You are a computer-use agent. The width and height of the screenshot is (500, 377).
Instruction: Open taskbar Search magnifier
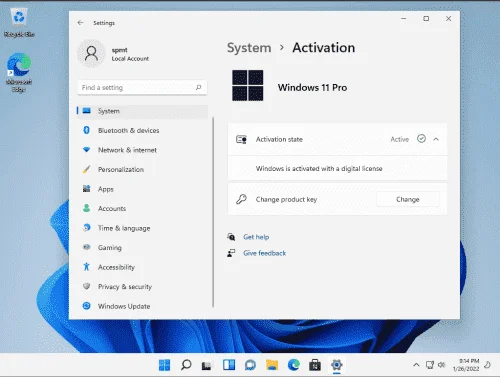pos(186,365)
